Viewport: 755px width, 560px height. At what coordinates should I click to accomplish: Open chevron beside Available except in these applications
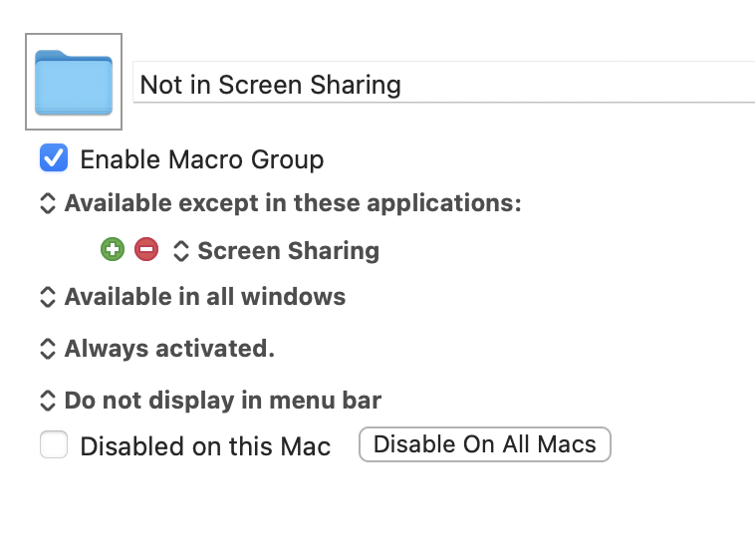tap(47, 203)
